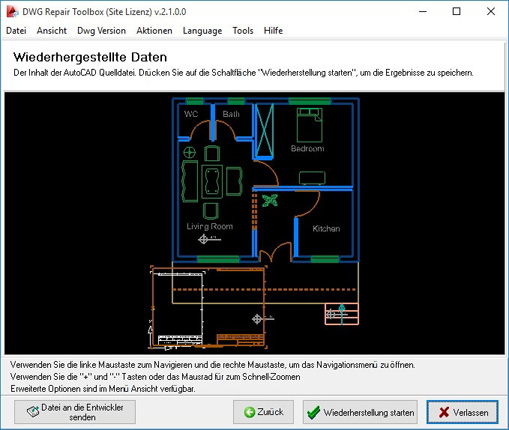Open the Datei menu
The width and height of the screenshot is (509, 430).
(16, 31)
